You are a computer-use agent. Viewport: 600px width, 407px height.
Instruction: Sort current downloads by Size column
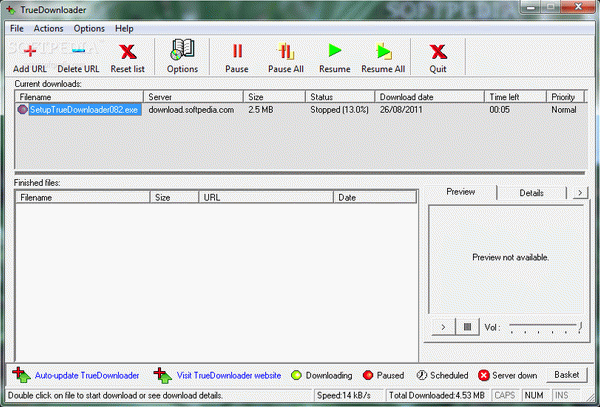pos(274,97)
